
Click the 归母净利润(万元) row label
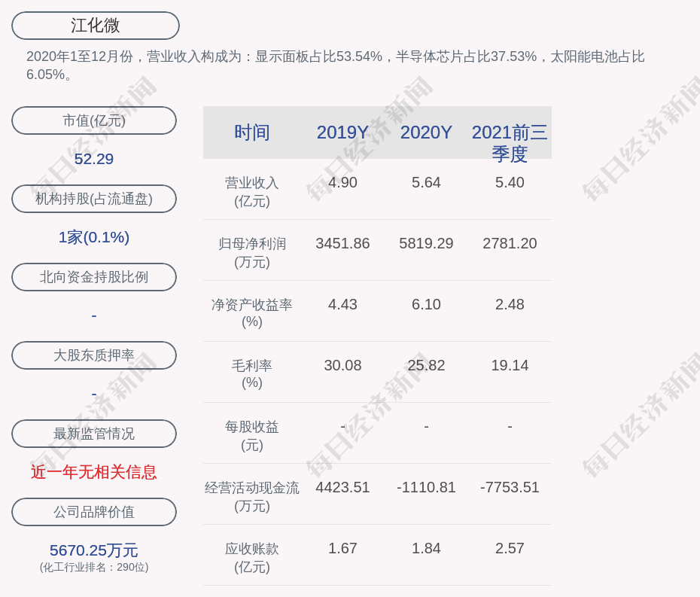click(252, 253)
